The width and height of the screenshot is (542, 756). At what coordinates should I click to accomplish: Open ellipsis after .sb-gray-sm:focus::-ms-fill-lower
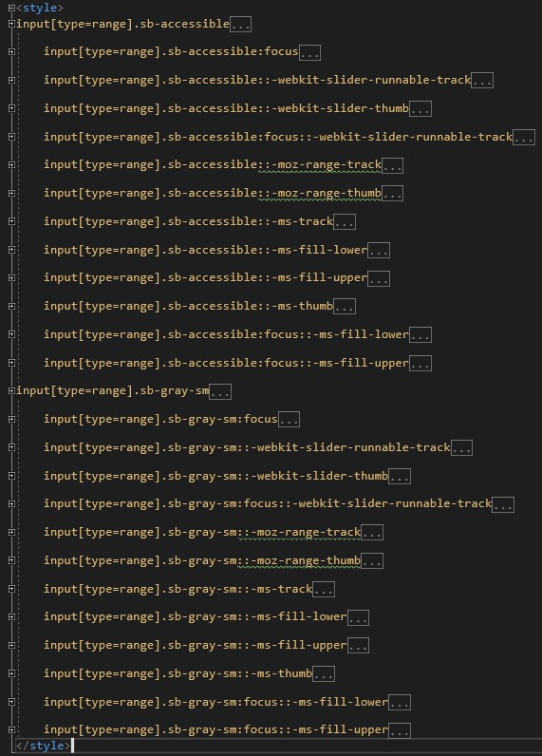[x=400, y=703]
